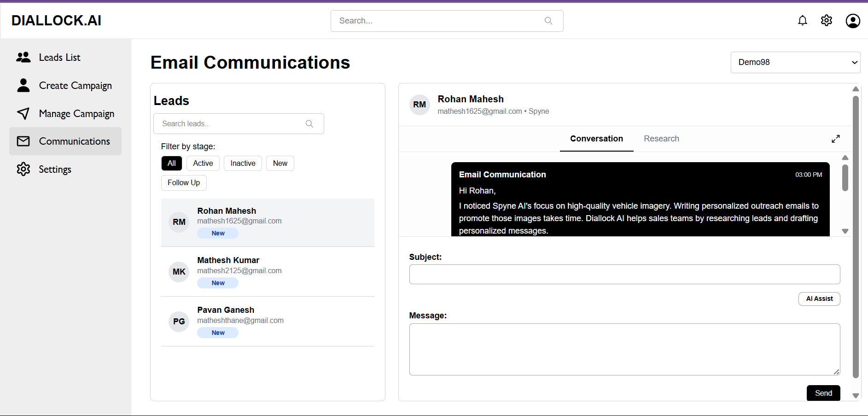Click into the Message text area
The width and height of the screenshot is (868, 416).
tap(624, 349)
